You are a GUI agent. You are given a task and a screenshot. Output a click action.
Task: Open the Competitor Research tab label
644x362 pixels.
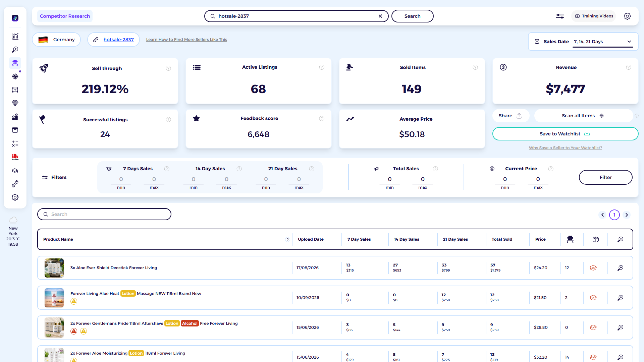click(x=65, y=16)
